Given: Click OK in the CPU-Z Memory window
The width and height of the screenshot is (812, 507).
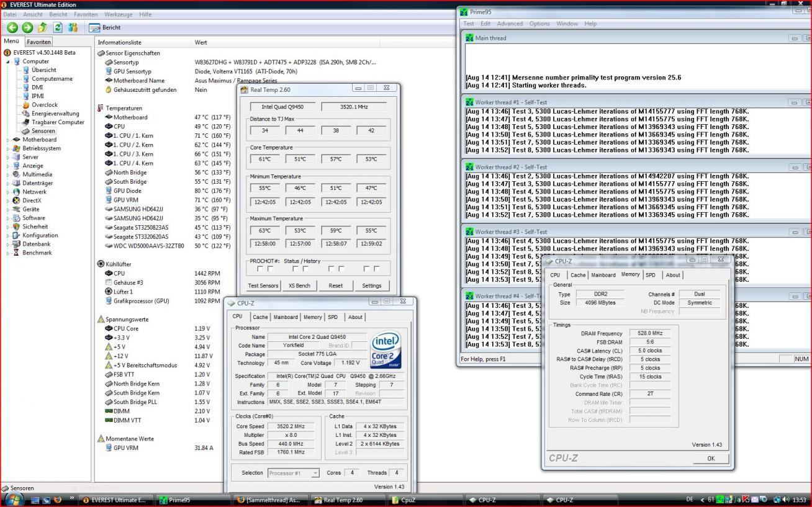Looking at the screenshot, I should (710, 458).
